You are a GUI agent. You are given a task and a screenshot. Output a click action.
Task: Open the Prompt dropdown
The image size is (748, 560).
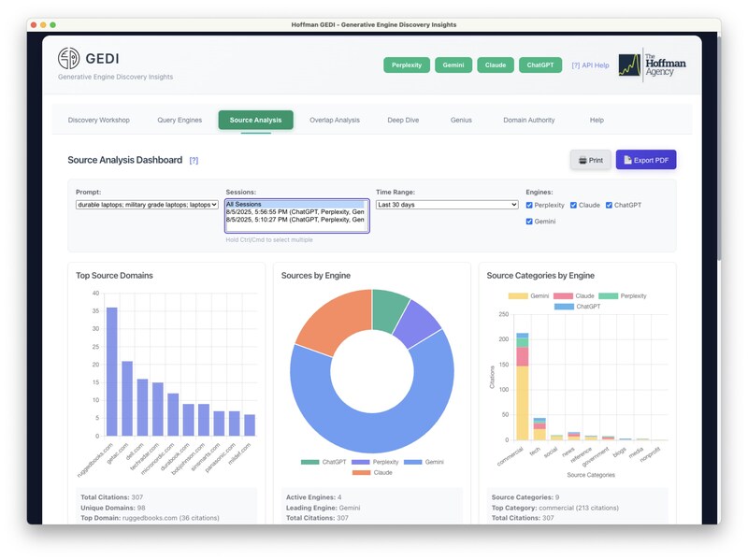tap(147, 205)
